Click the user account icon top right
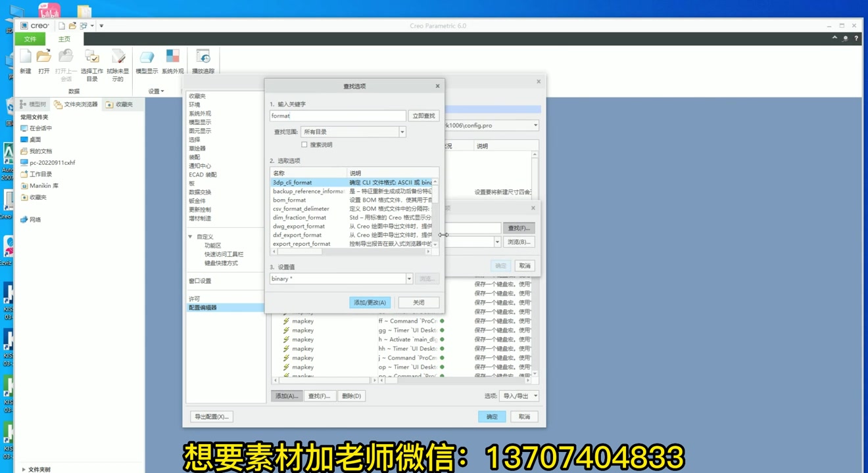 click(846, 39)
